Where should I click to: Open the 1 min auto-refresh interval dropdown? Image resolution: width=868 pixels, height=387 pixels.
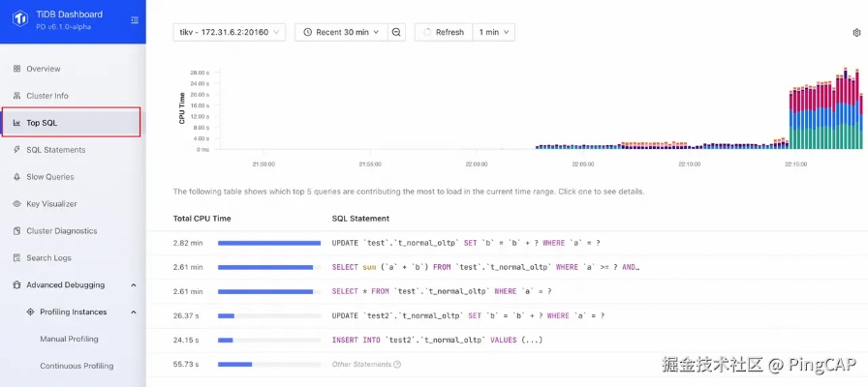pyautogui.click(x=494, y=32)
